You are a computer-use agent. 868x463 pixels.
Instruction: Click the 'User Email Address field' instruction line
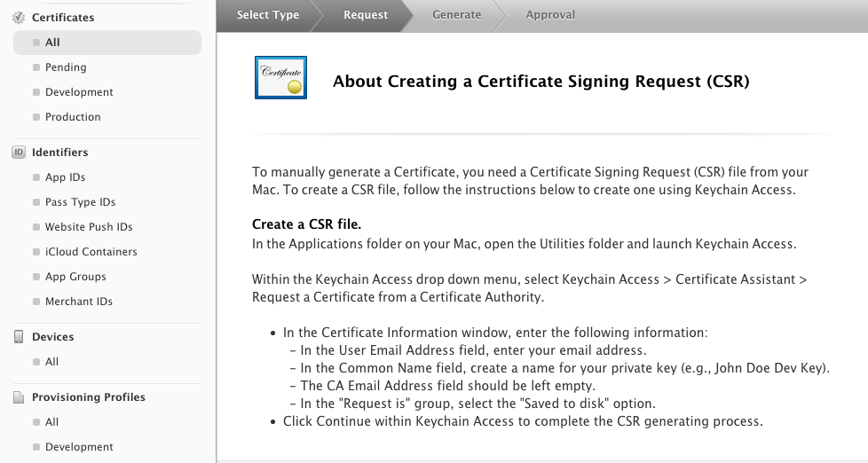(x=469, y=350)
